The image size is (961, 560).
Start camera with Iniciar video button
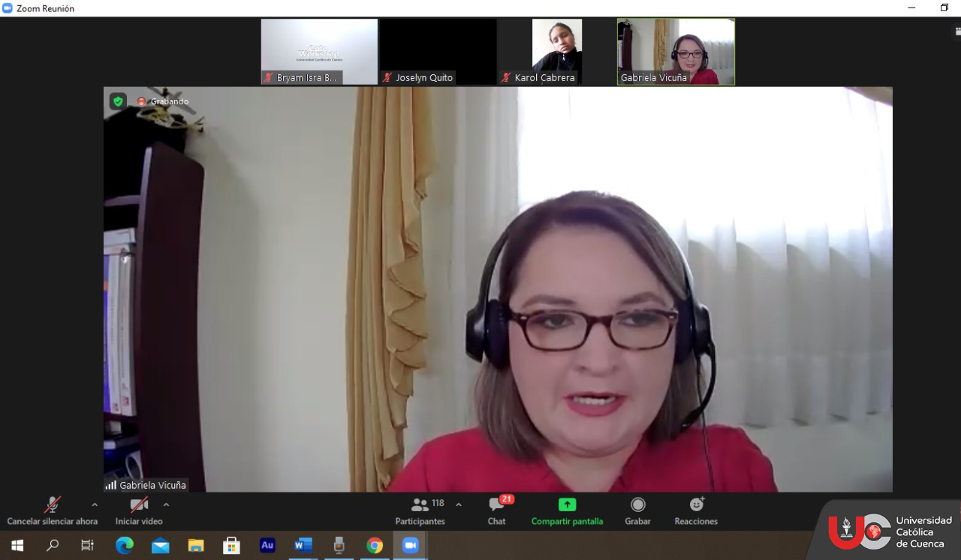coord(139,511)
